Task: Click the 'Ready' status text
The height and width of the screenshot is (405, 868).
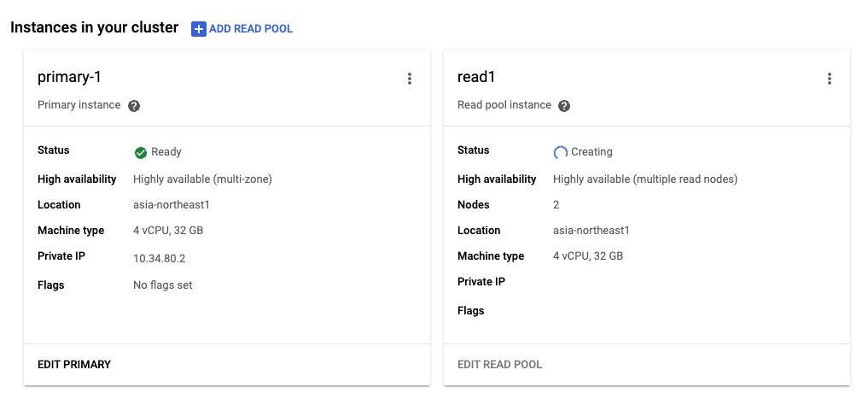Action: coord(166,152)
